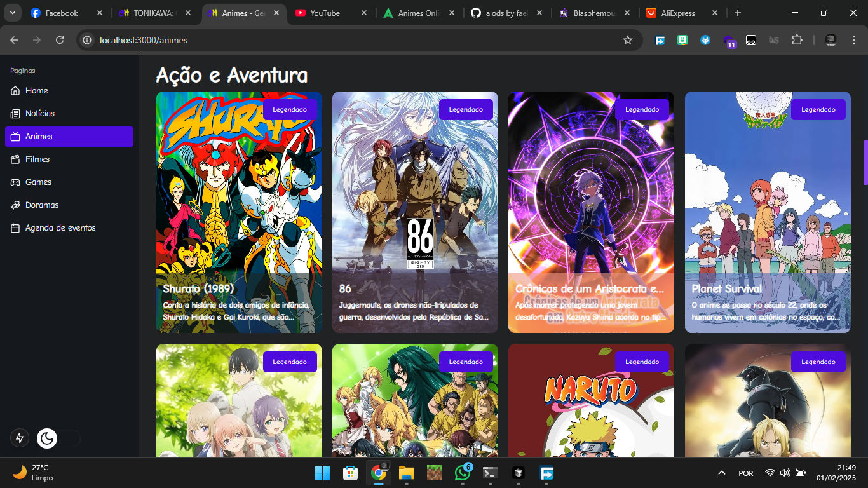
Task: Click the Legendado badge on Naruto card
Action: [x=642, y=362]
